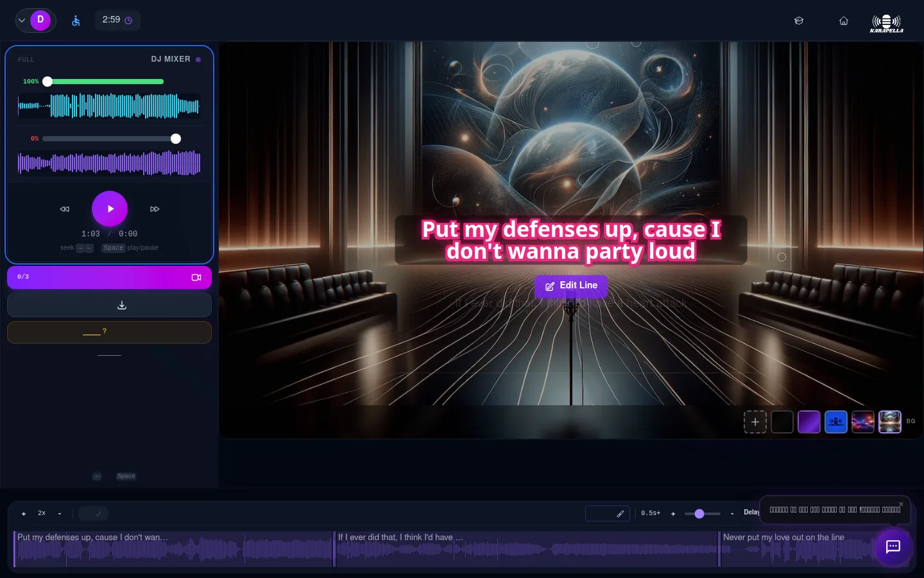
Task: Select the blue Karapella logo background
Action: tap(836, 422)
